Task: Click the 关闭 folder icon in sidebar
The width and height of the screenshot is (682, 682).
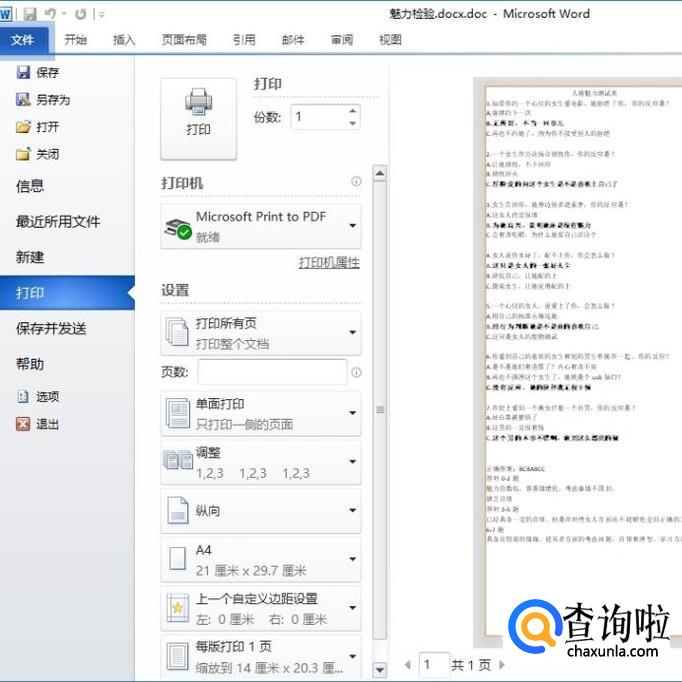Action: click(23, 154)
